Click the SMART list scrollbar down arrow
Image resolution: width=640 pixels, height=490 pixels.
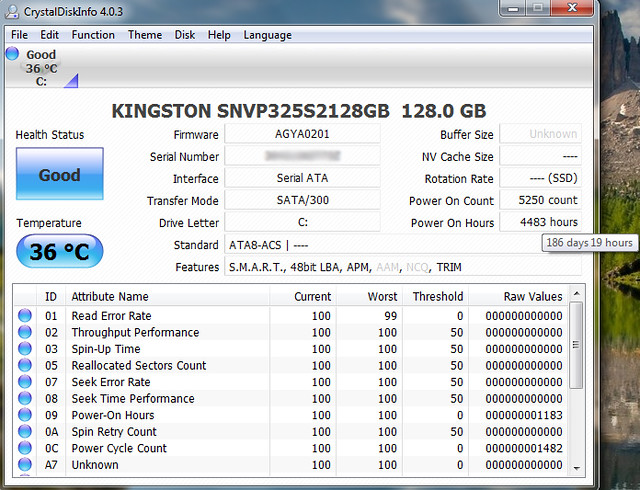[576, 468]
